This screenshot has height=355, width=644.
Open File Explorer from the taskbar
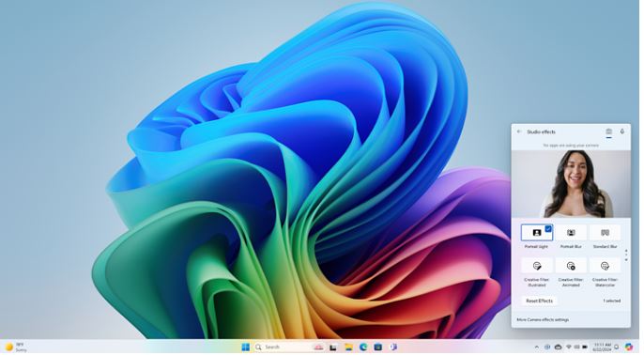point(348,347)
